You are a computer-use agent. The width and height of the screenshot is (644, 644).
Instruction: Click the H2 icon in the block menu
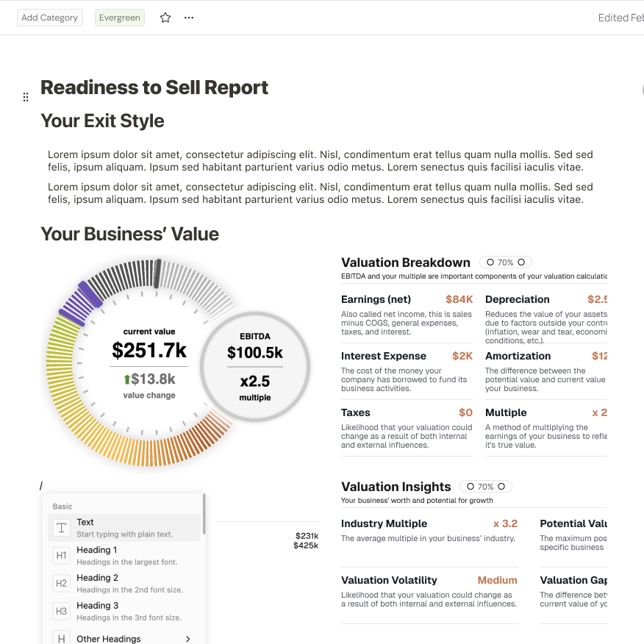[62, 582]
